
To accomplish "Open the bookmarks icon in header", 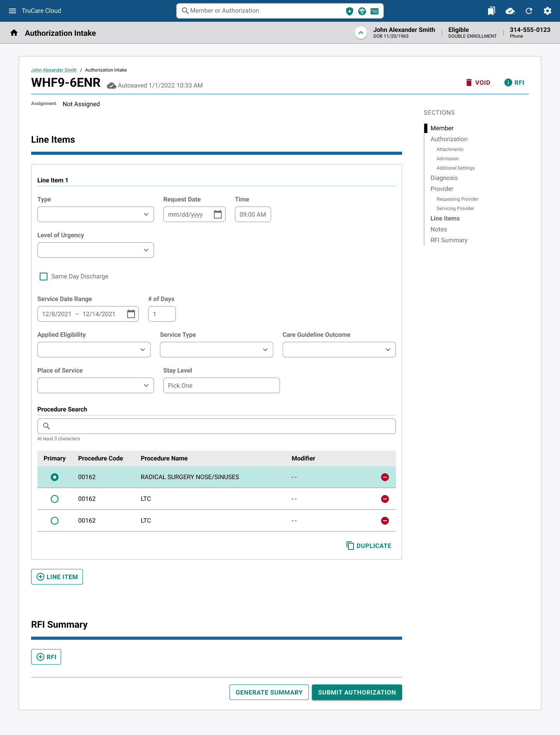I will [492, 11].
